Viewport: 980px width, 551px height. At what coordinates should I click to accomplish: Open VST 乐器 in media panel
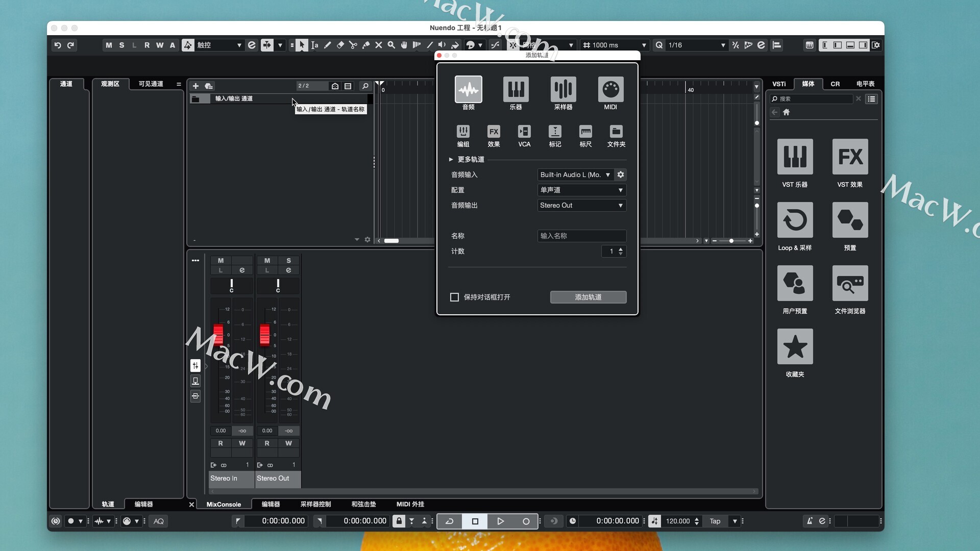click(795, 157)
